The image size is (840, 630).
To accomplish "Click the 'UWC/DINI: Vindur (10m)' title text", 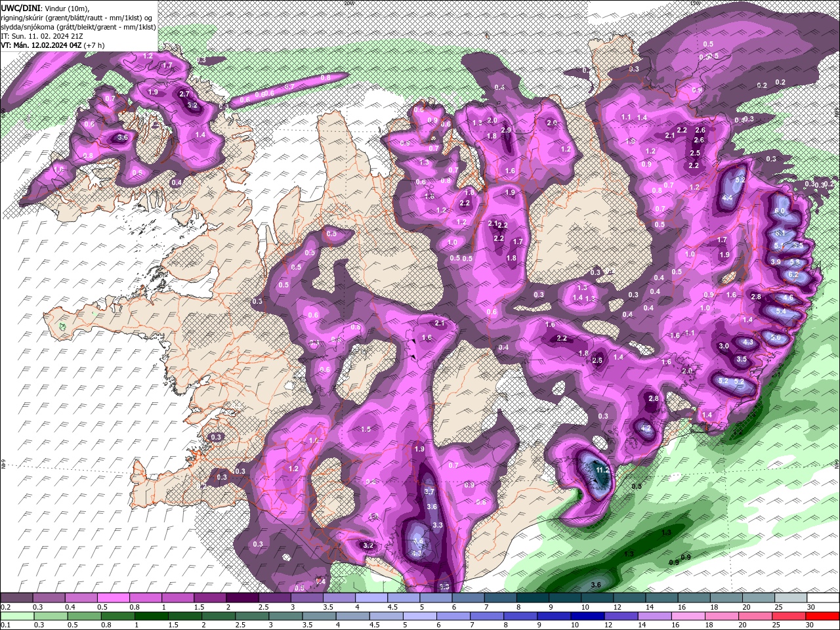I will pos(45,8).
